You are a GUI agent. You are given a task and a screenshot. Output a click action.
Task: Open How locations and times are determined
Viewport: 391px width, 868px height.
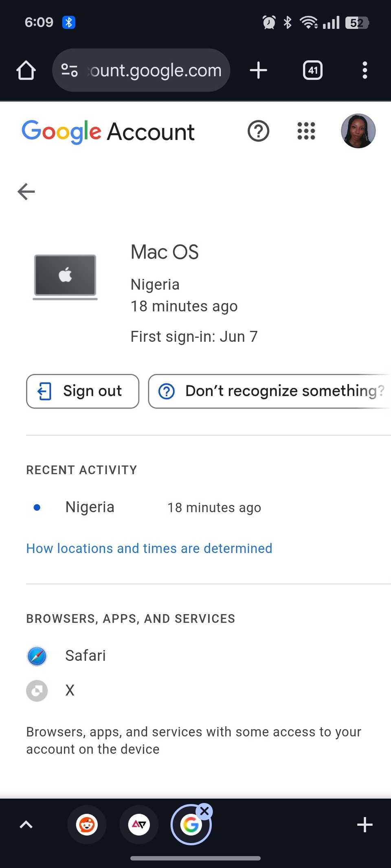coord(149,548)
